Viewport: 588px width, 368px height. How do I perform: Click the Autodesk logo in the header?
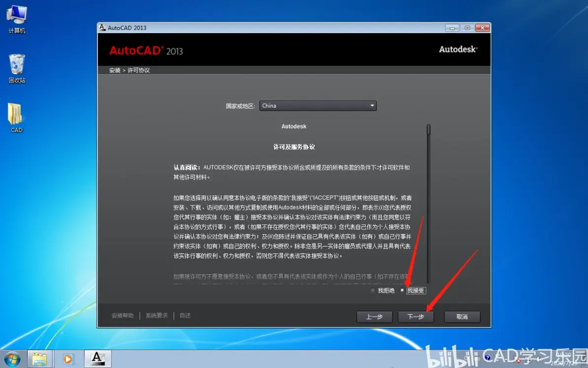pyautogui.click(x=458, y=49)
